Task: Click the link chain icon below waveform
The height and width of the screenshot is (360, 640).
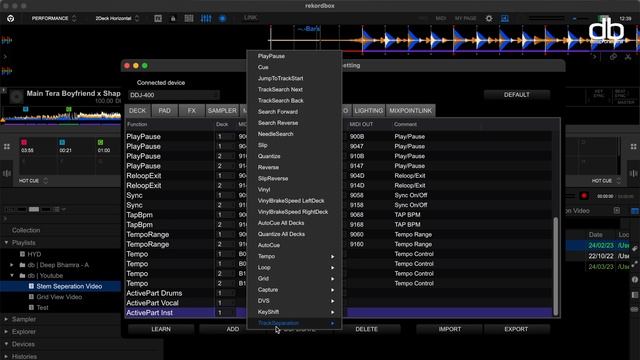Action: coord(613,57)
